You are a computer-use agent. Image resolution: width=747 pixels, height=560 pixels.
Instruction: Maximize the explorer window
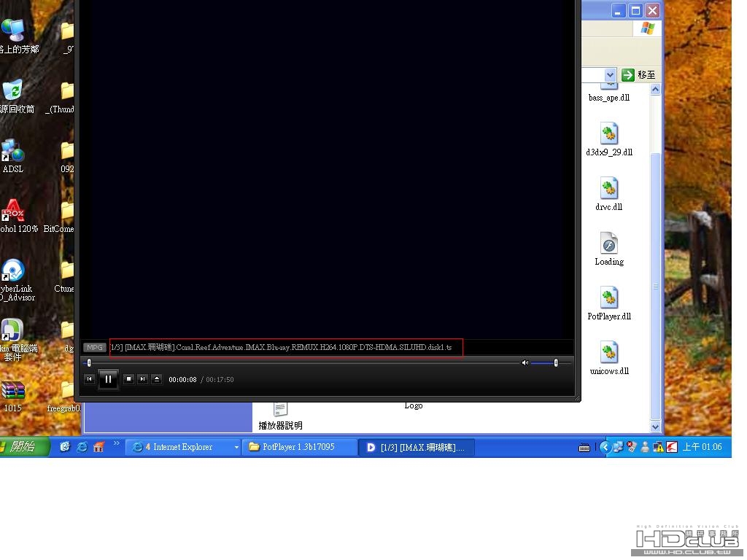tap(635, 10)
